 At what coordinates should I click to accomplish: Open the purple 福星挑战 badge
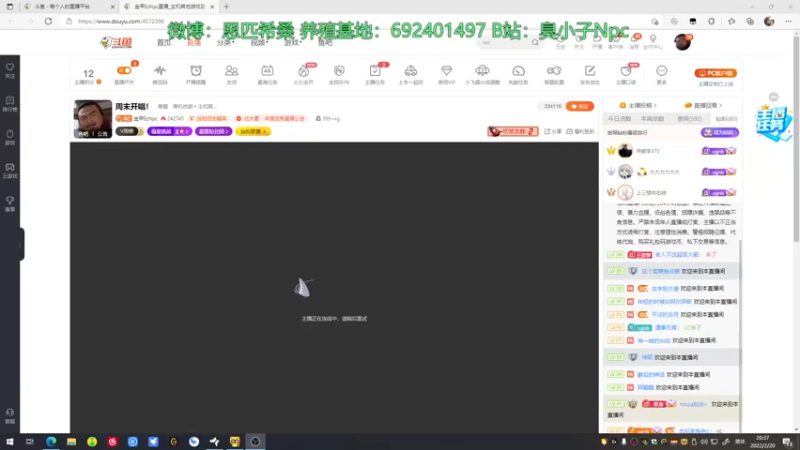coord(169,131)
